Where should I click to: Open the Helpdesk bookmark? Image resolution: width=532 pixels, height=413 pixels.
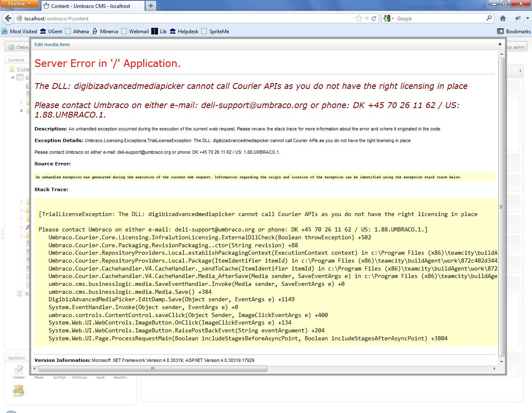184,31
